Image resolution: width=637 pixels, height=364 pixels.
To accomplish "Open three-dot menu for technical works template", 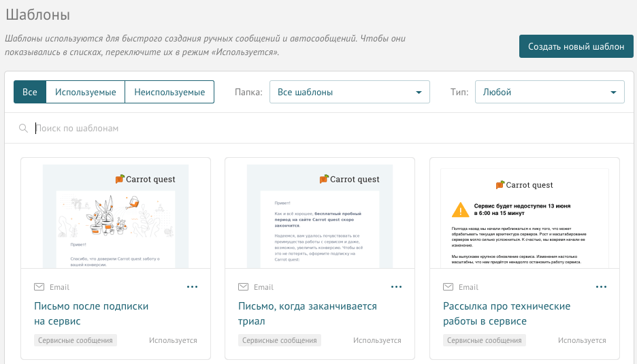I will [601, 287].
